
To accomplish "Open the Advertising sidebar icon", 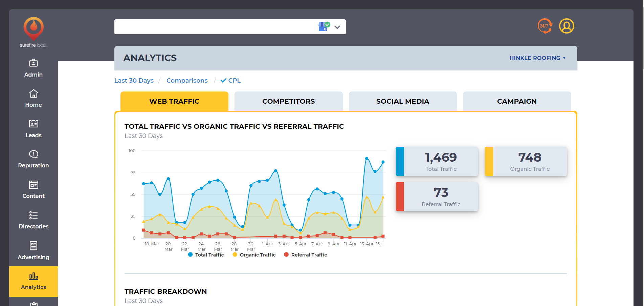I will [x=34, y=246].
